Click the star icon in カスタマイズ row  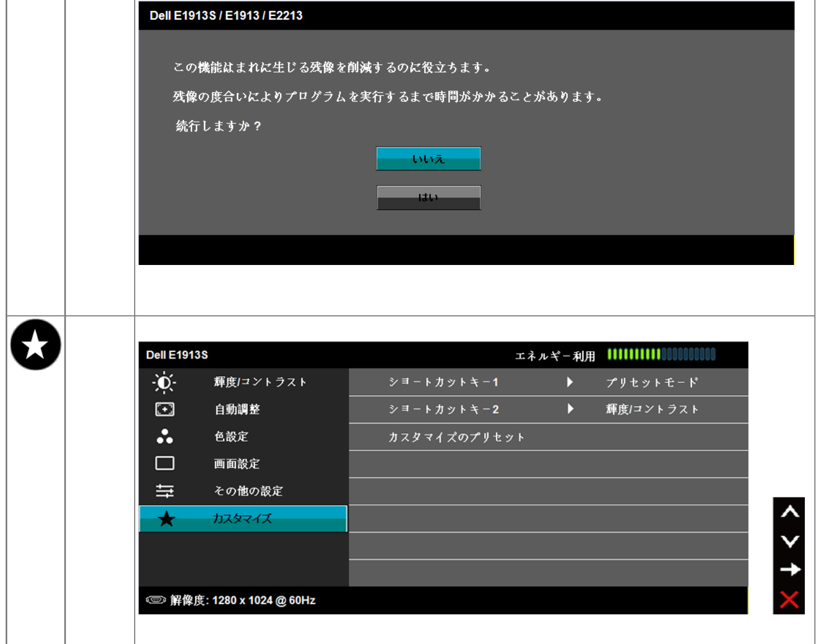click(166, 519)
